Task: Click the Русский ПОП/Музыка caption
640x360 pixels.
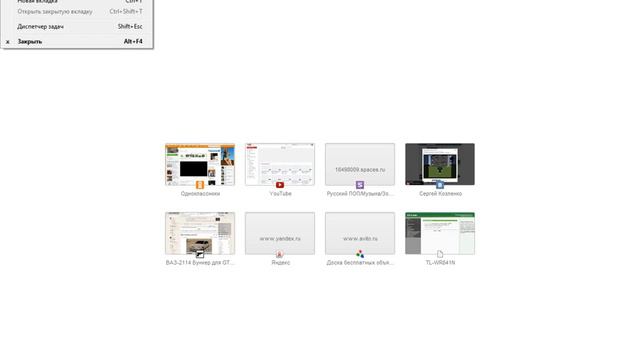Action: pos(360,194)
